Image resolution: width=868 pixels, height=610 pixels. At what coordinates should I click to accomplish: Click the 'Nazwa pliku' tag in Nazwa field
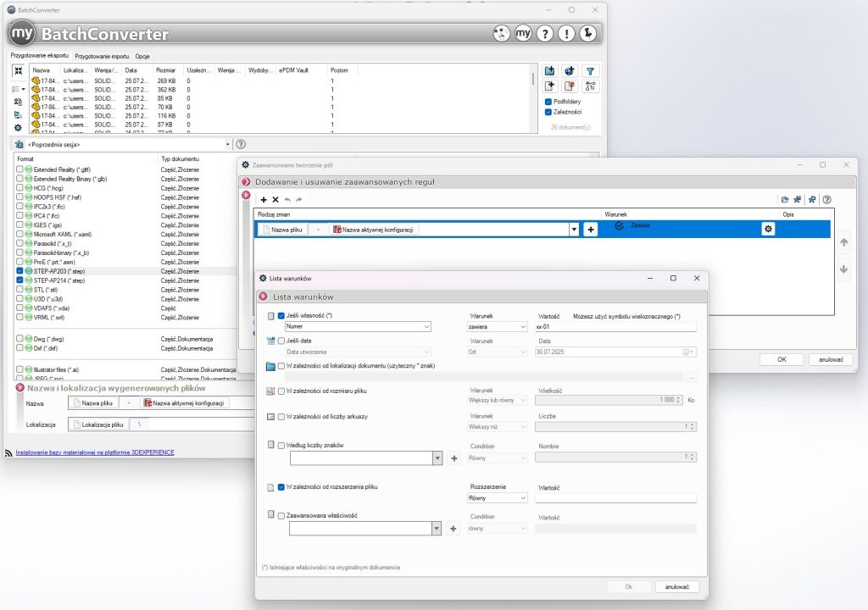click(93, 403)
